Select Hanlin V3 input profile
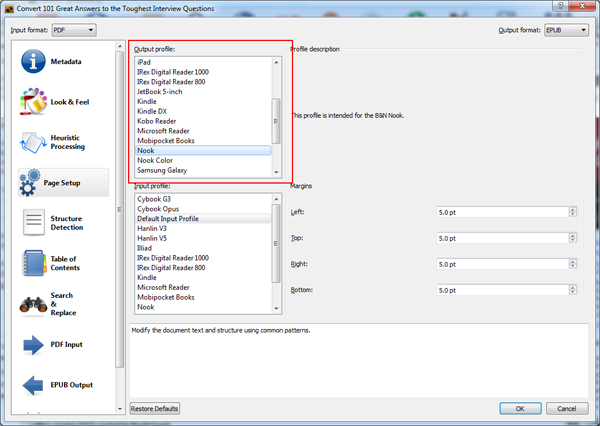 203,229
